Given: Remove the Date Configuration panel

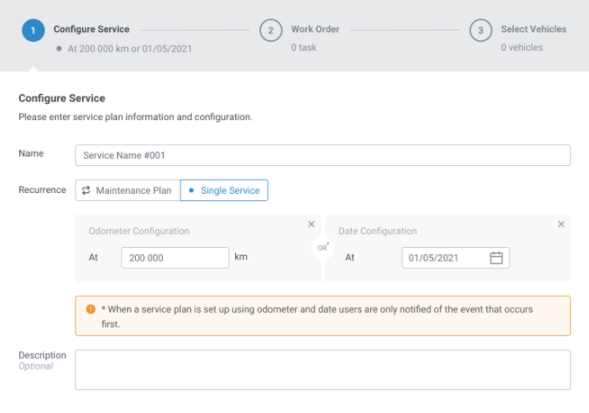Looking at the screenshot, I should click(x=561, y=224).
